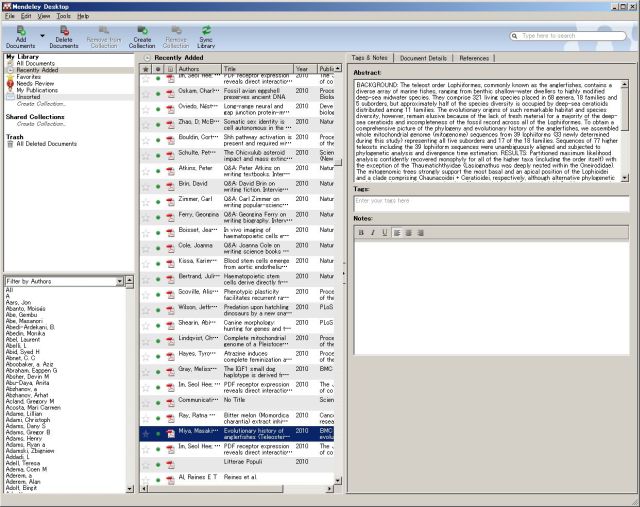Screen dimensions: 640x507
Task: Toggle favorite star for Zimmer, Carl row
Action: point(145,202)
